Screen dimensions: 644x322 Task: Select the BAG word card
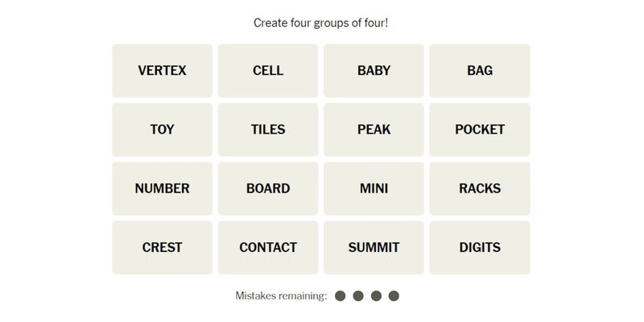(x=480, y=71)
